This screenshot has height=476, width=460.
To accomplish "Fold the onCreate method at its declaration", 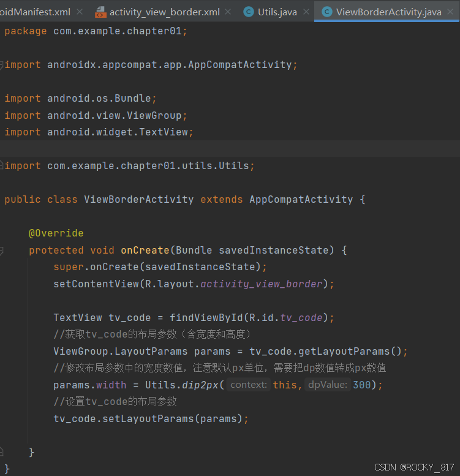I will coord(1,251).
